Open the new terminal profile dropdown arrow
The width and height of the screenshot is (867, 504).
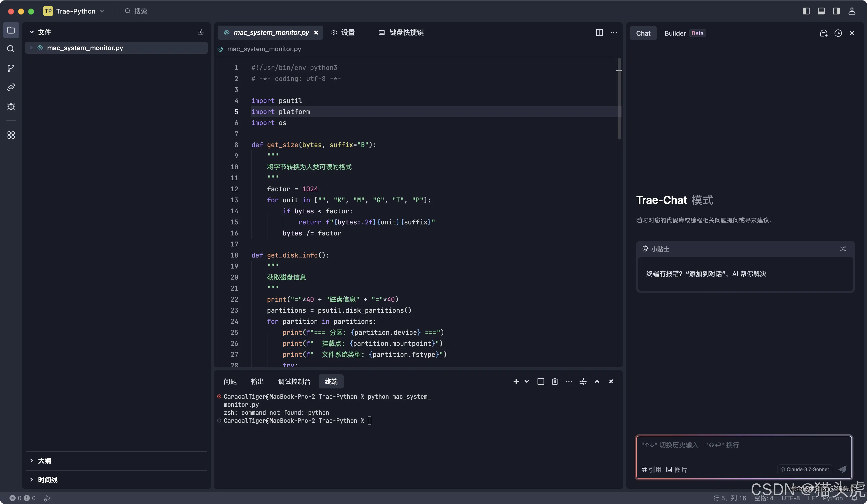[527, 382]
